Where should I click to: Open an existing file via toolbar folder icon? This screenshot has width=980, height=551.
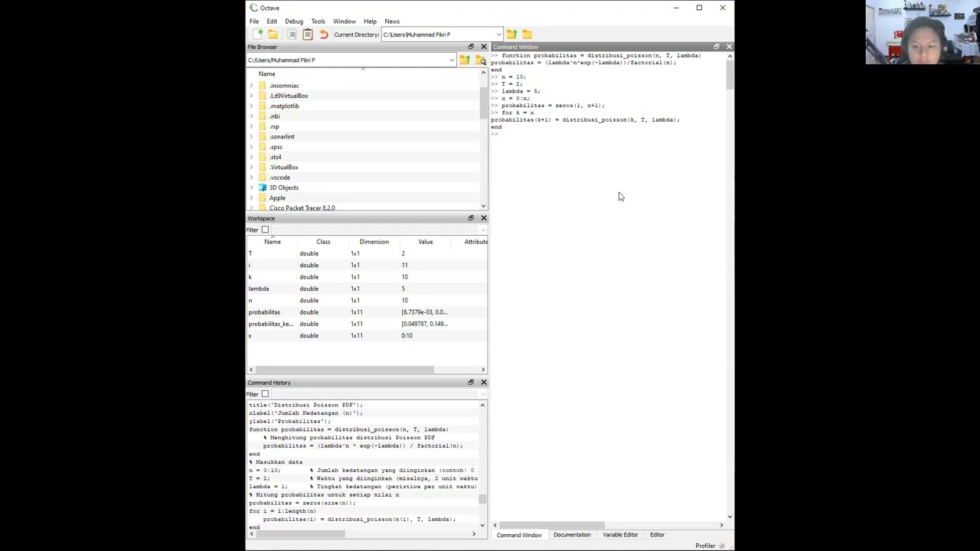[273, 34]
